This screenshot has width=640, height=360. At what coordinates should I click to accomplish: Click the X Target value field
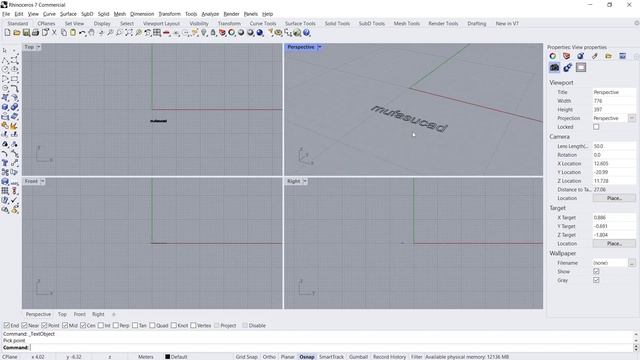613,218
